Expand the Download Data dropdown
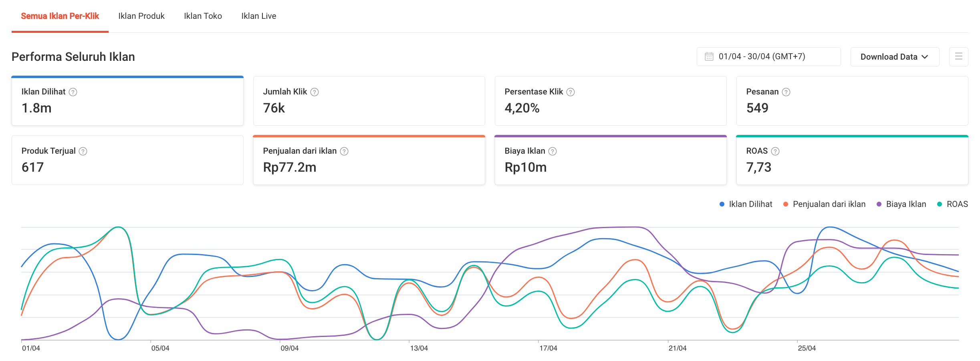This screenshot has height=361, width=980. click(894, 57)
